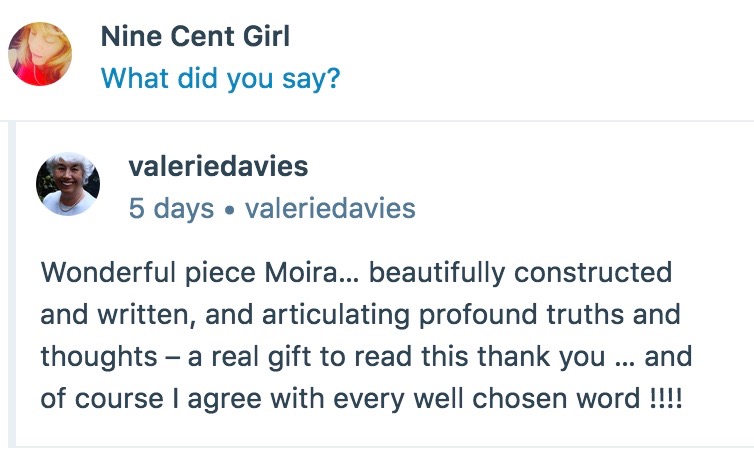Open the "5 days" comment timestamp

click(x=171, y=208)
